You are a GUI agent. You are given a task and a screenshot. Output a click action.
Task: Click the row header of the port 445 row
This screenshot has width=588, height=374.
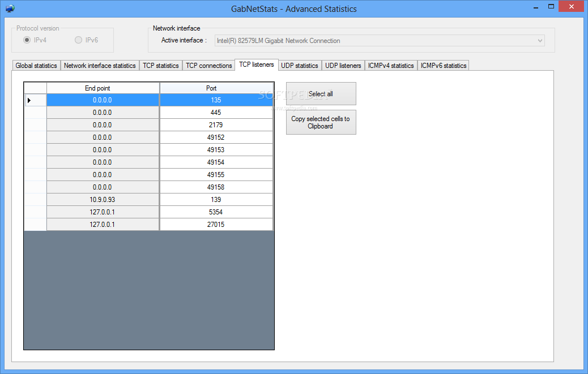[36, 113]
